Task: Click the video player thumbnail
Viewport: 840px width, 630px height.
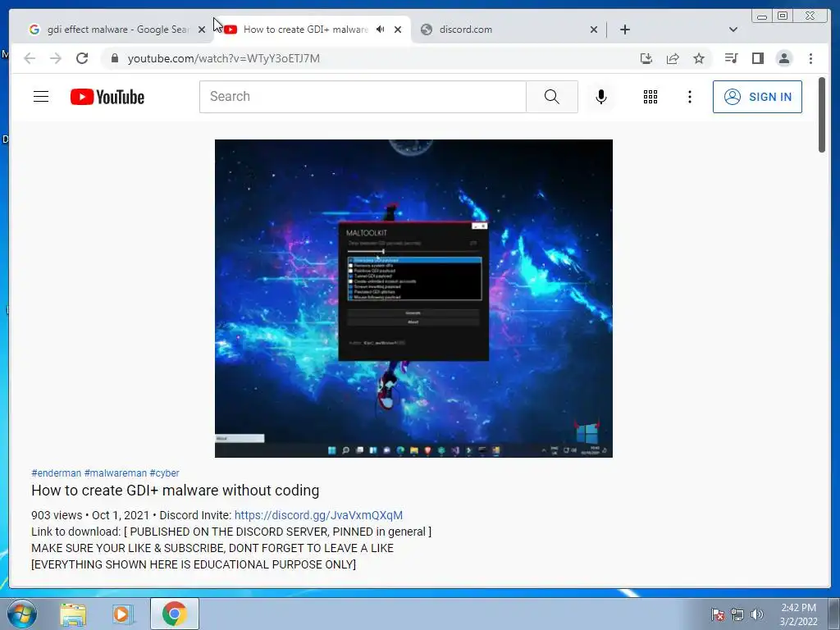Action: 413,299
